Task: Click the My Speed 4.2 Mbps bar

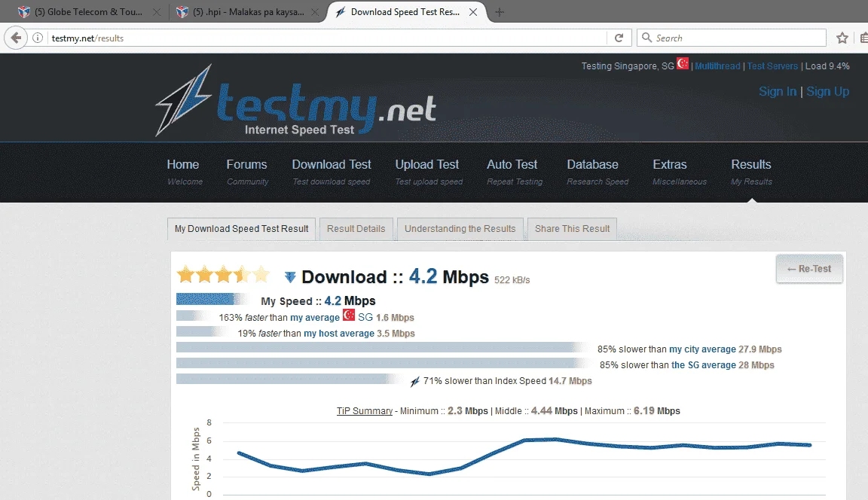Action: pos(212,299)
